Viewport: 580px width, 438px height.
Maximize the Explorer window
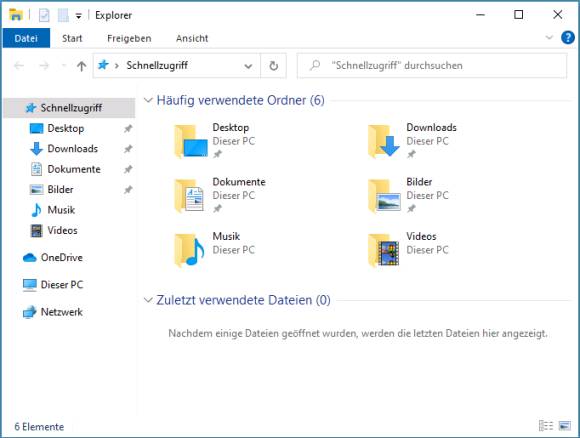click(x=519, y=15)
